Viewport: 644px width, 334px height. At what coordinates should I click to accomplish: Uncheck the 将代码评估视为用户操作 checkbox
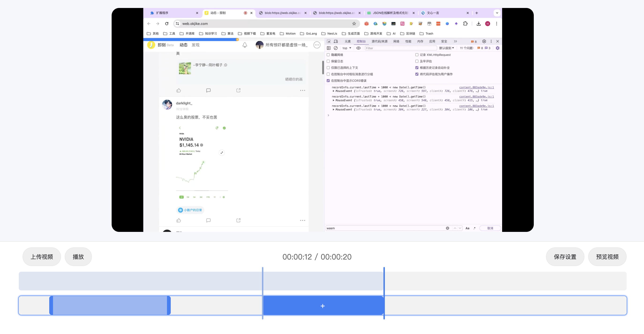click(417, 74)
